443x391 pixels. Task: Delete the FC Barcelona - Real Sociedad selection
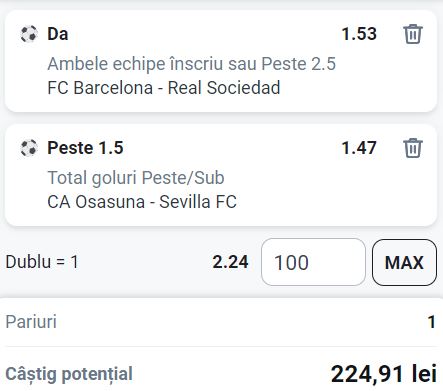(413, 34)
